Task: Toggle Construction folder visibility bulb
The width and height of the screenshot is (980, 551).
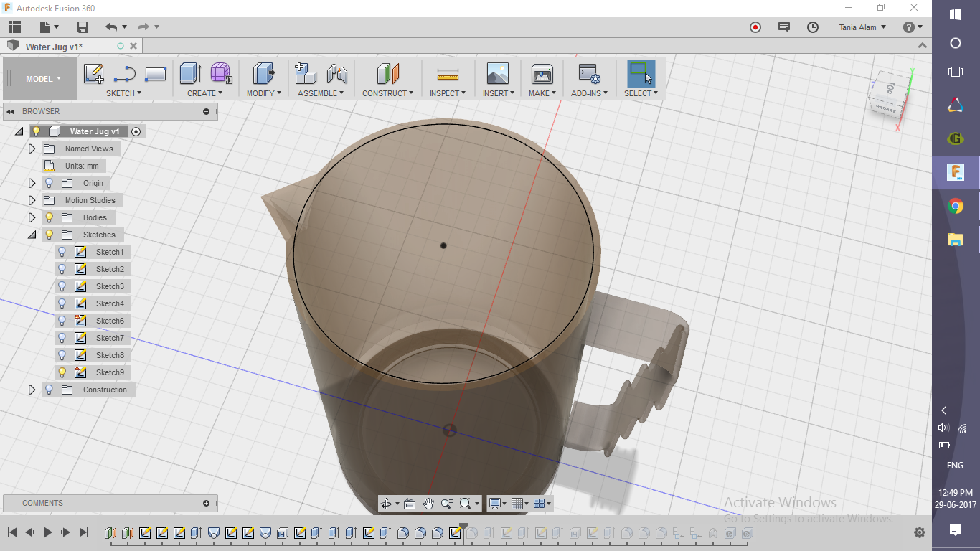Action: pyautogui.click(x=49, y=390)
